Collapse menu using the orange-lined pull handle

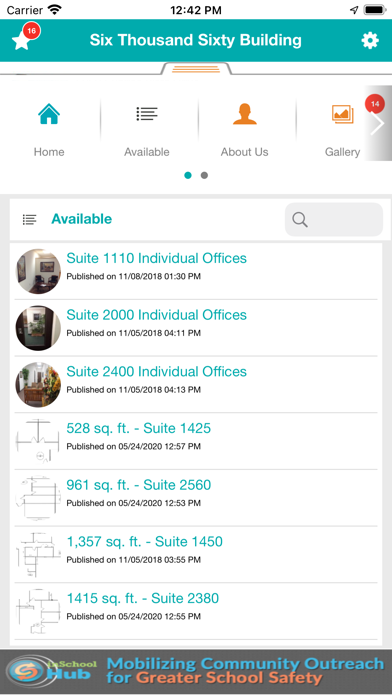click(x=196, y=69)
